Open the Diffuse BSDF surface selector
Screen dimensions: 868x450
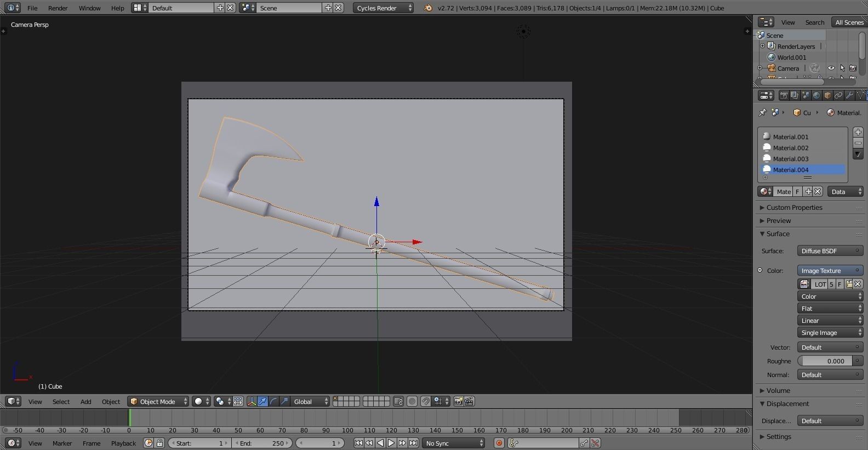830,251
